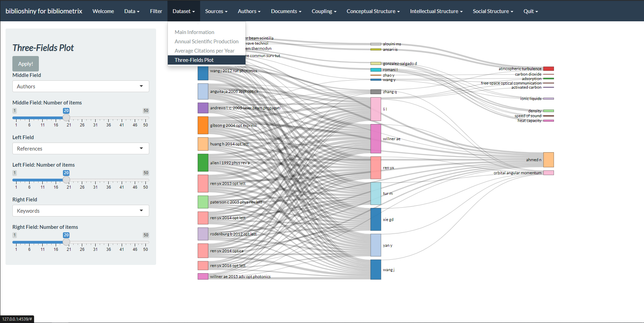
Task: Click the rodenburg b 2012 opt lett node
Action: pyautogui.click(x=203, y=234)
